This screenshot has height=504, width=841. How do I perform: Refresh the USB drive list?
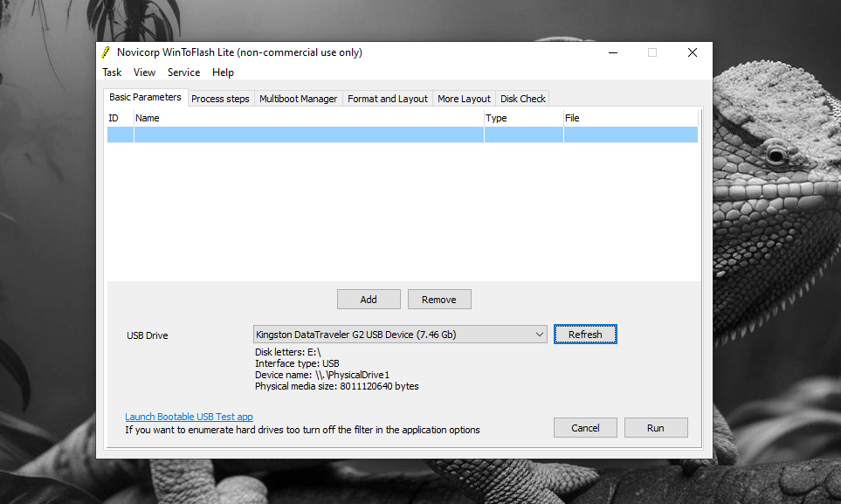coord(585,335)
